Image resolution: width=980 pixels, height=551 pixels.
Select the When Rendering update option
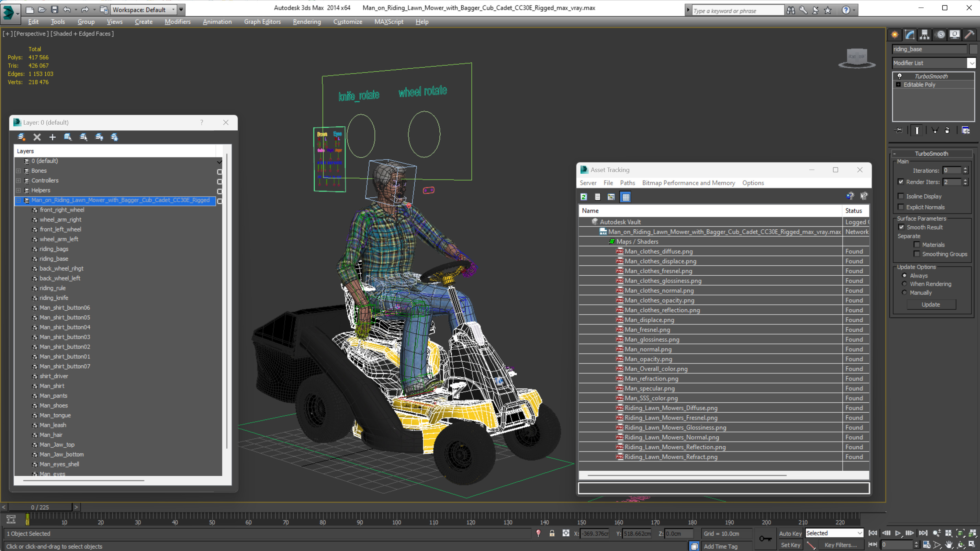(x=905, y=284)
